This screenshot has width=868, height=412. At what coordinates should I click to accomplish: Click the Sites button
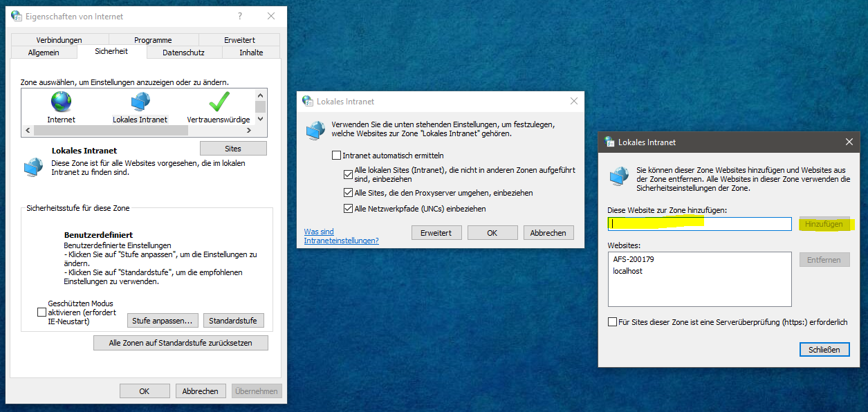click(x=233, y=149)
